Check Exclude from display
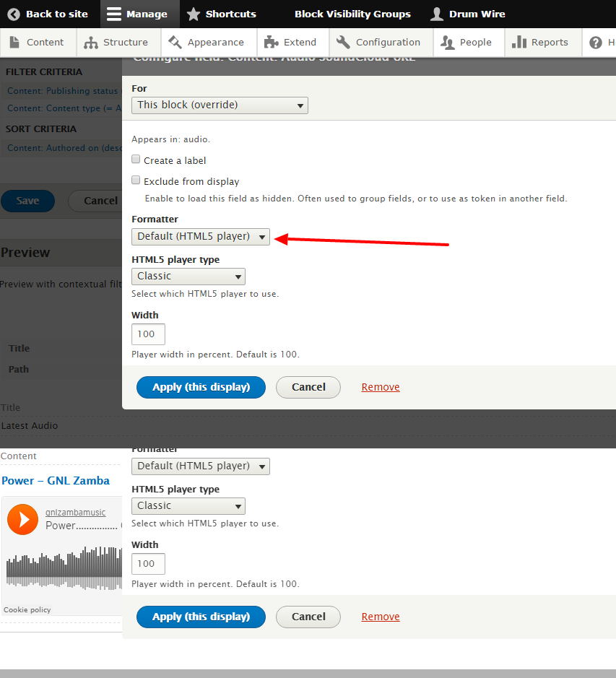Viewport: 616px width, 678px height. tap(136, 181)
